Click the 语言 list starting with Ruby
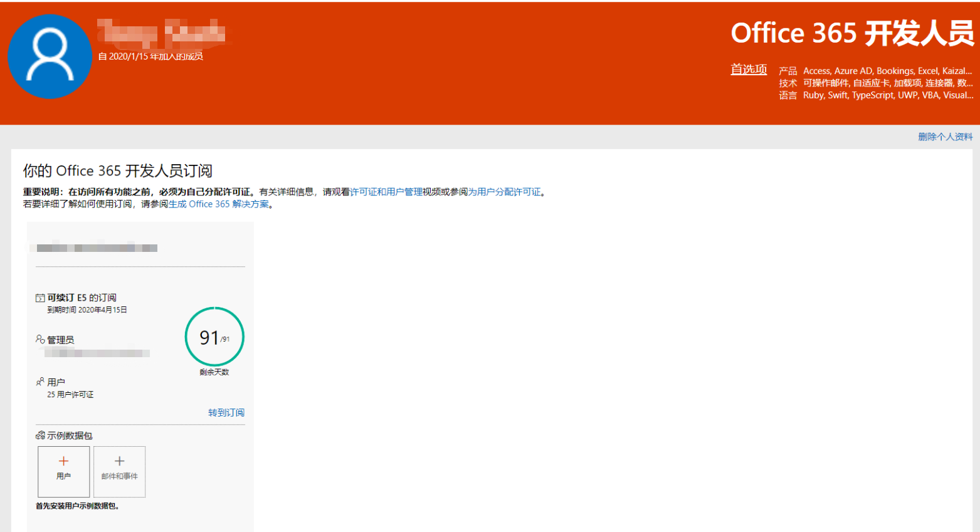980x532 pixels. point(887,95)
